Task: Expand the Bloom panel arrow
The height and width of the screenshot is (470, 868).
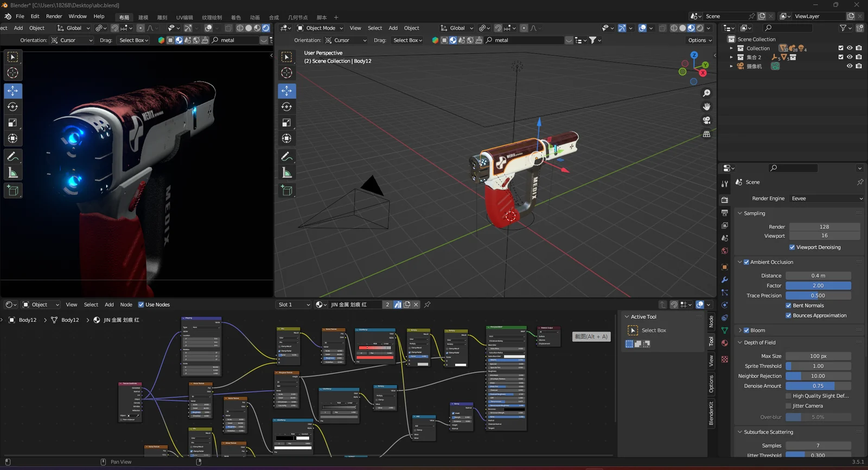Action: click(740, 330)
